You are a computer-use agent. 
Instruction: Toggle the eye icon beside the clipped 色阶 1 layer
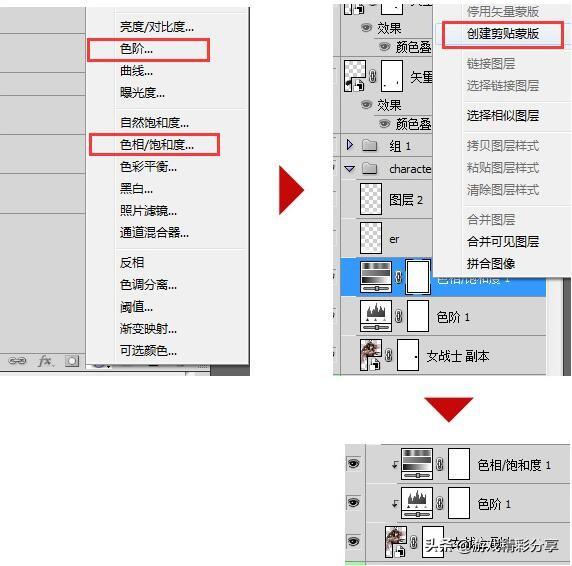(353, 503)
